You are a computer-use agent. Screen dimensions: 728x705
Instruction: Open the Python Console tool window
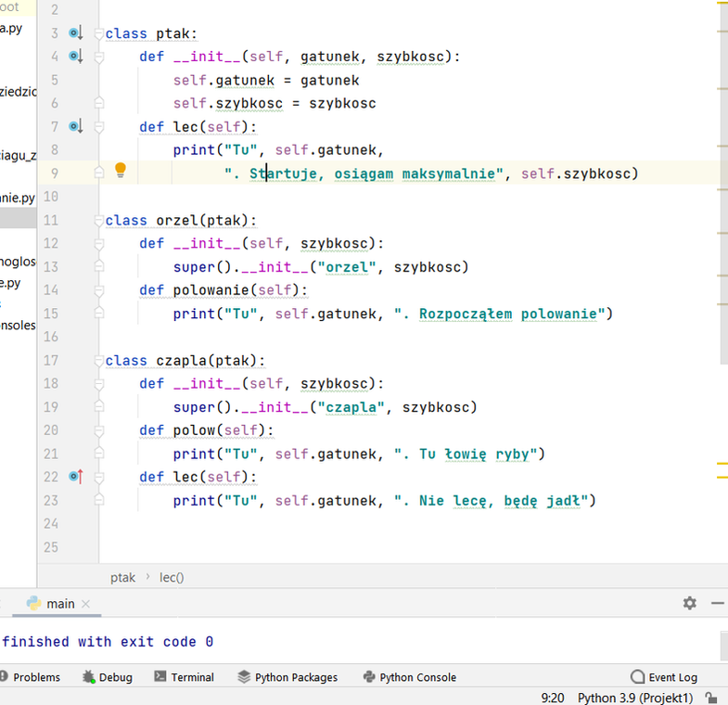click(410, 677)
